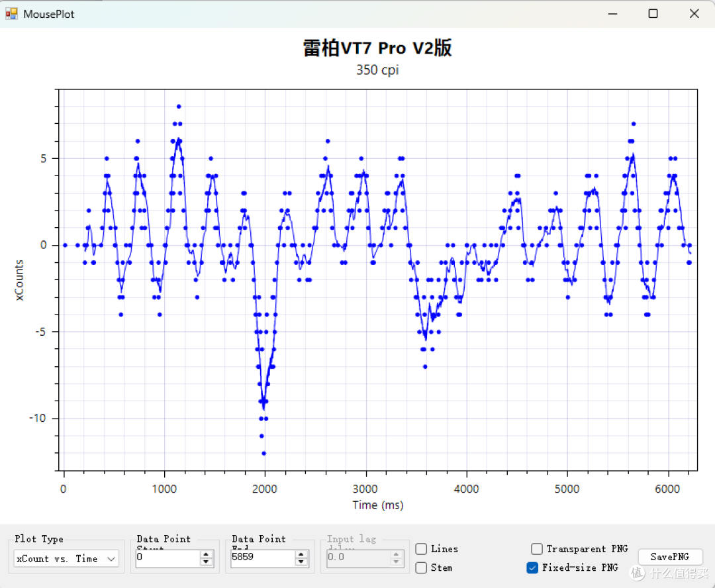Select the chart title 雷柏VT7 Pro V2版
This screenshot has width=715, height=588.
pos(377,48)
